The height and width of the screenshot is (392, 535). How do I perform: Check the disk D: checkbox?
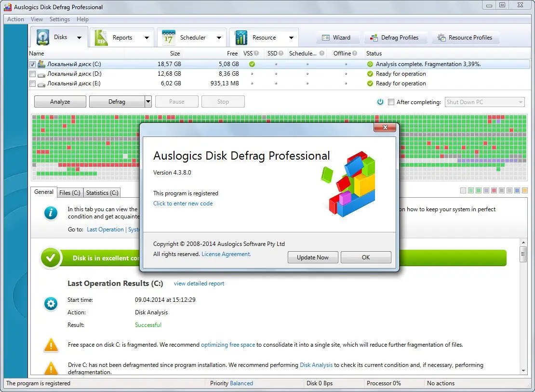pyautogui.click(x=32, y=74)
